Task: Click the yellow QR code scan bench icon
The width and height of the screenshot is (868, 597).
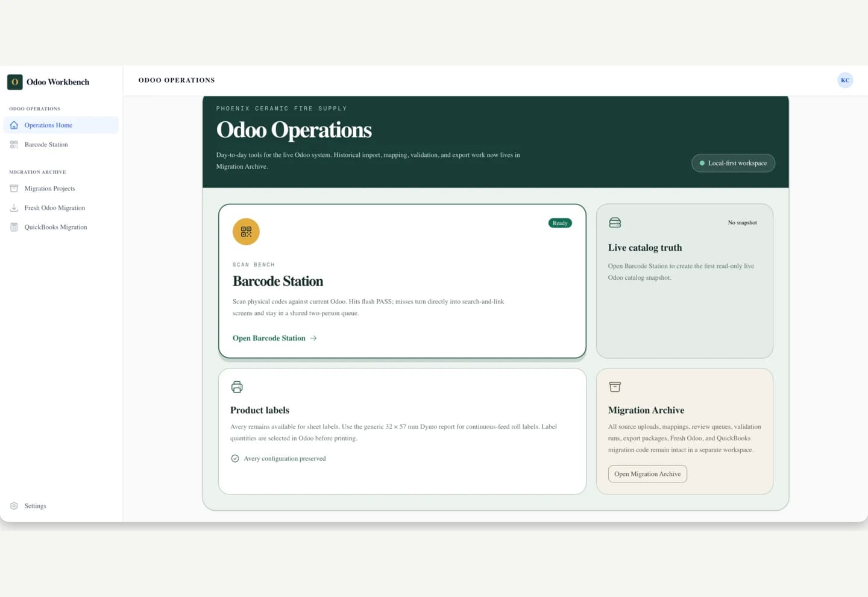Action: [x=246, y=232]
